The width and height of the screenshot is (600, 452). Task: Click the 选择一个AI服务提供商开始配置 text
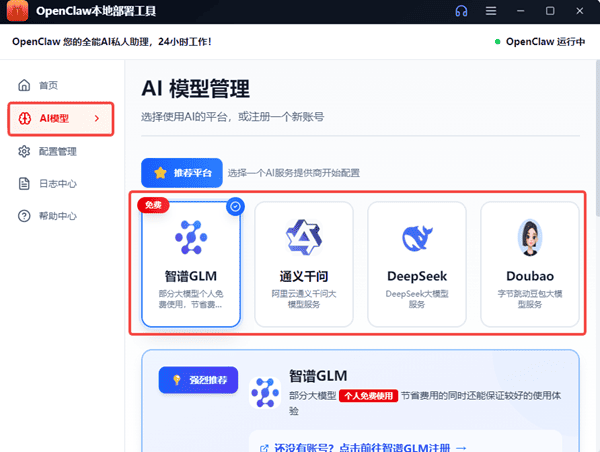(293, 173)
